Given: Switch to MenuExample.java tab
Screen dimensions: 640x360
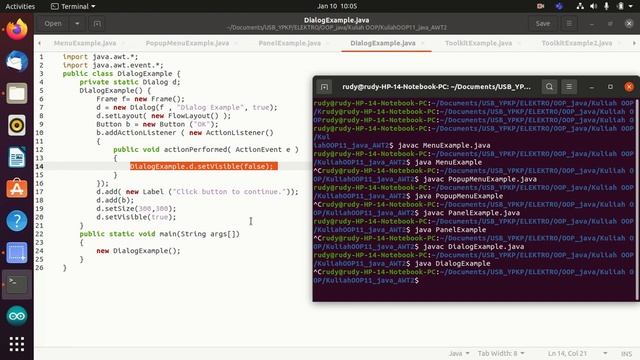Looking at the screenshot, I should 85,43.
